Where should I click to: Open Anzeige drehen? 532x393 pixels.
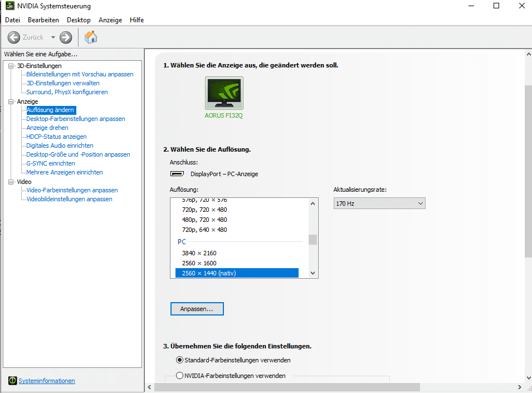click(x=47, y=128)
